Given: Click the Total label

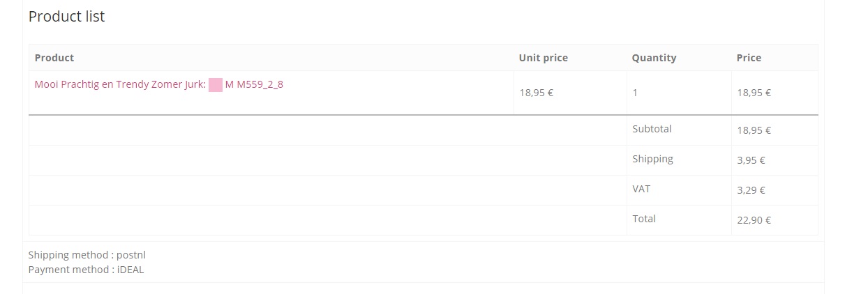Looking at the screenshot, I should [x=644, y=219].
